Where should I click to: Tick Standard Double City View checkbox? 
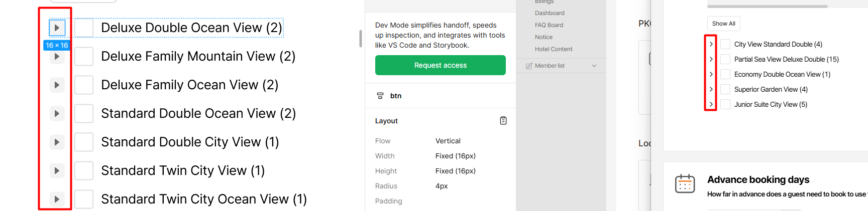(84, 142)
